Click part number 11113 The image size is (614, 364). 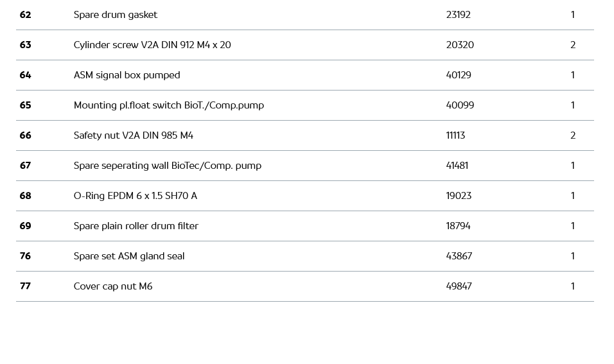(455, 135)
